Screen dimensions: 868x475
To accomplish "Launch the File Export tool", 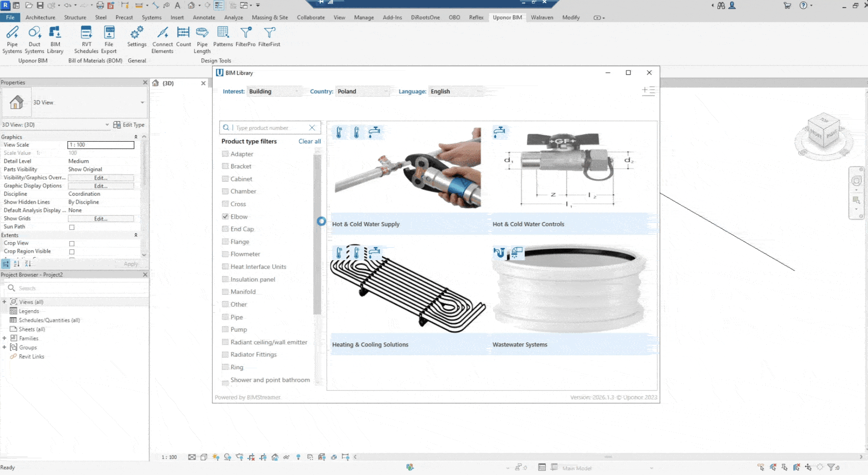I will 108,38.
